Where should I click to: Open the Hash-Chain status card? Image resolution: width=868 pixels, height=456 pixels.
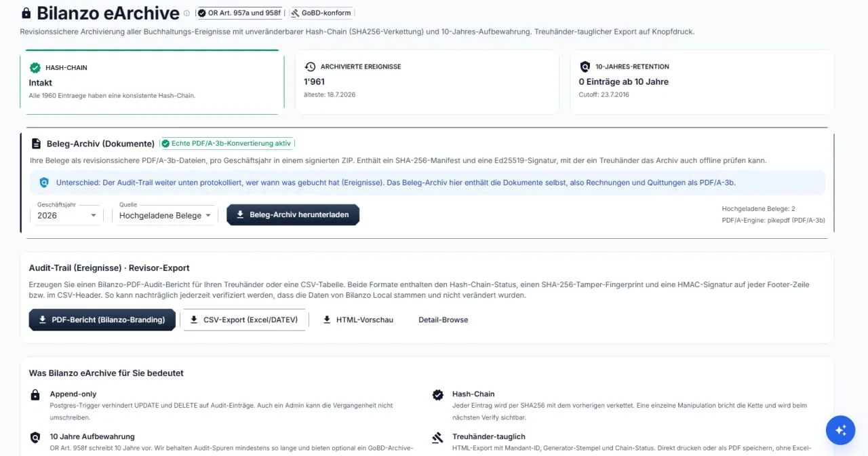coord(153,81)
